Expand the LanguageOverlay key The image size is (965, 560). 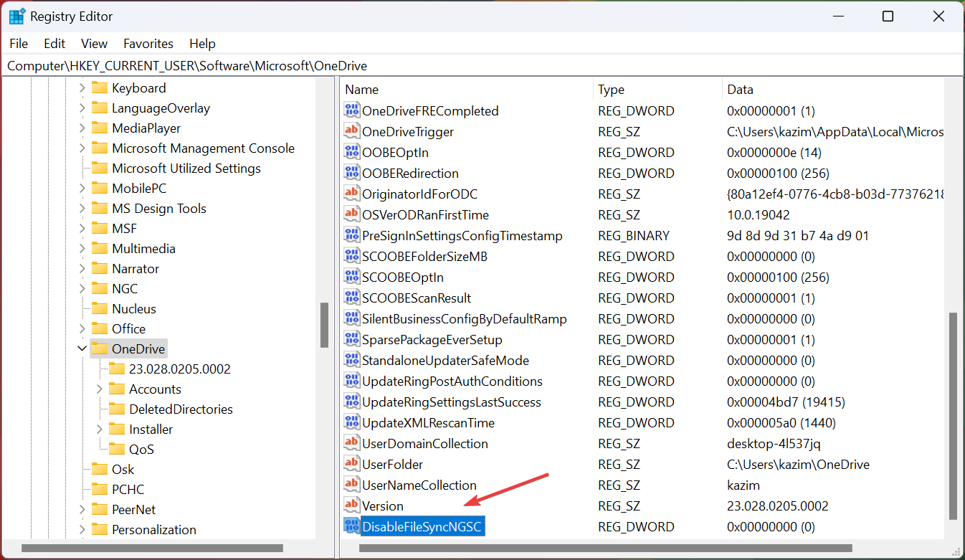point(82,108)
